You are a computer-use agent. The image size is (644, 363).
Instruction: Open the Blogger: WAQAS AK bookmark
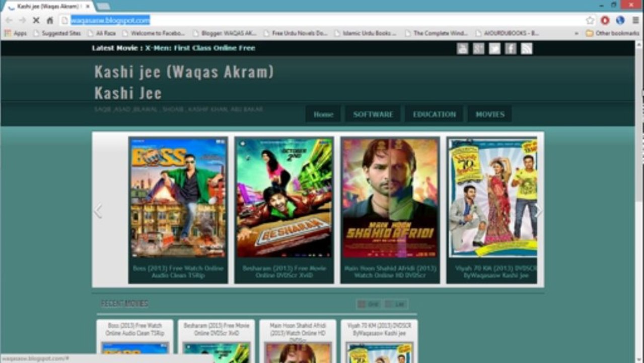[x=224, y=33]
